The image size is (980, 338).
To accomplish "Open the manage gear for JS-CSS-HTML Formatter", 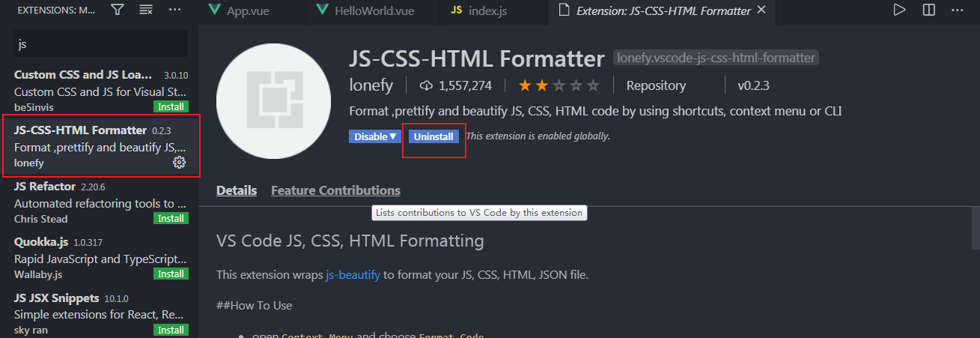I will (x=179, y=163).
